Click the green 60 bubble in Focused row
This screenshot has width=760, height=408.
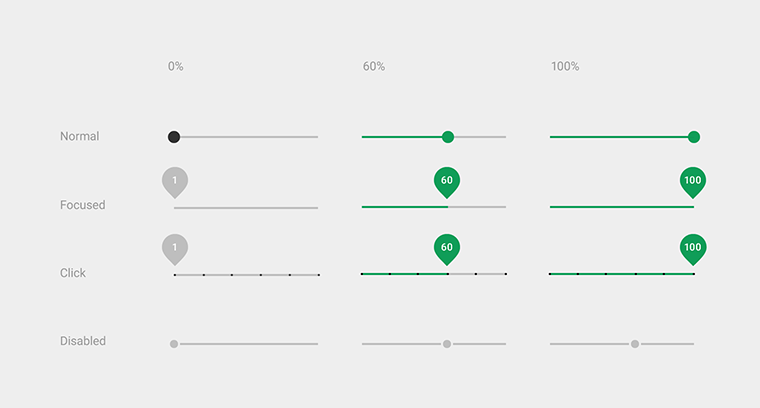[447, 181]
